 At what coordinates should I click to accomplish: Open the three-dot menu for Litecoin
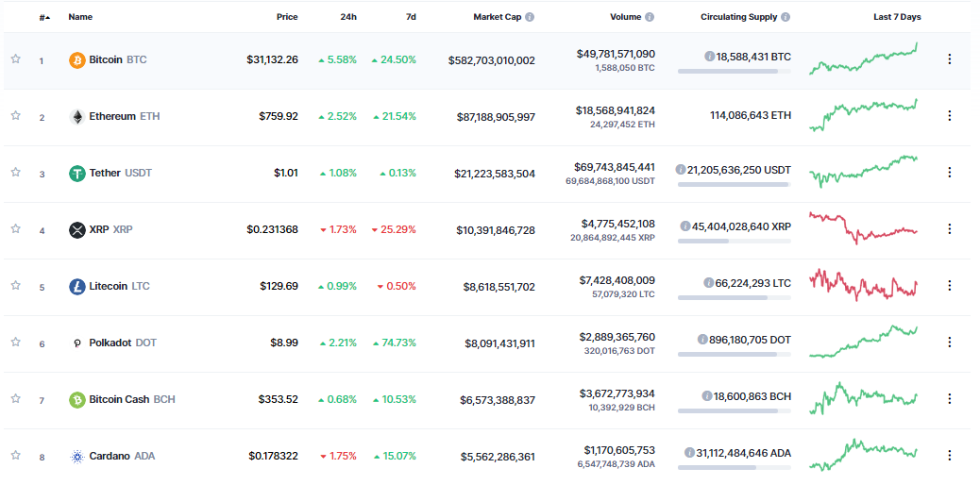coord(950,286)
